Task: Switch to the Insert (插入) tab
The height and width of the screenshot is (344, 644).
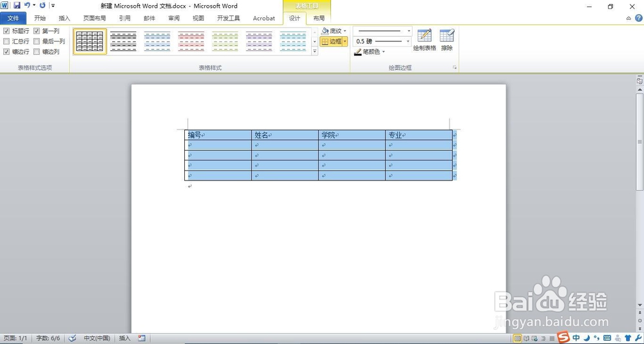Action: (64, 18)
